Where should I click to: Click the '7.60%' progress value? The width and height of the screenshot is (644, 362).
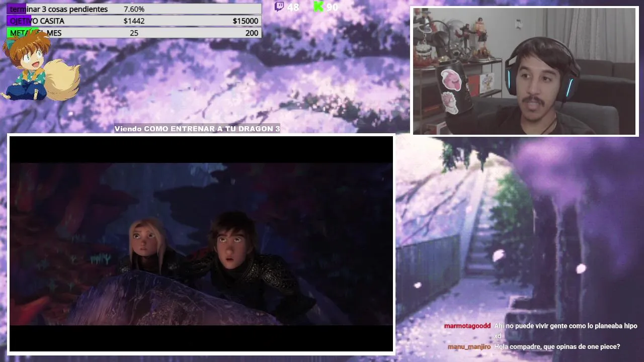(x=134, y=9)
